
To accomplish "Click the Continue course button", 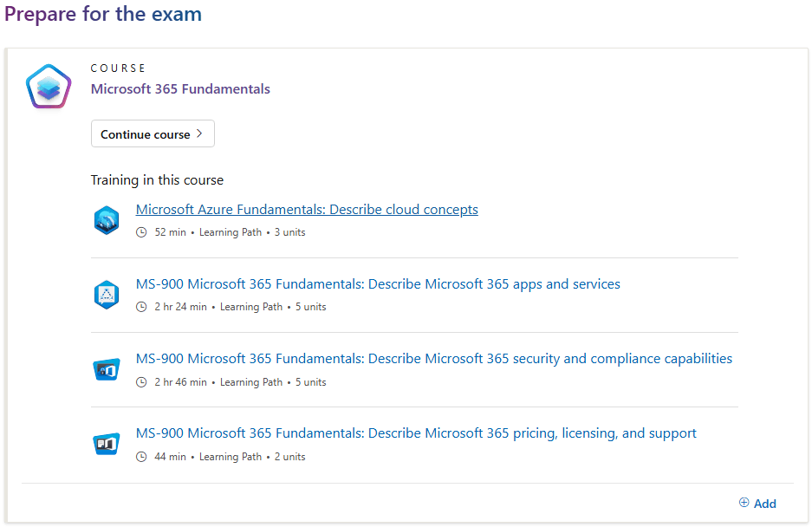I will coord(153,133).
